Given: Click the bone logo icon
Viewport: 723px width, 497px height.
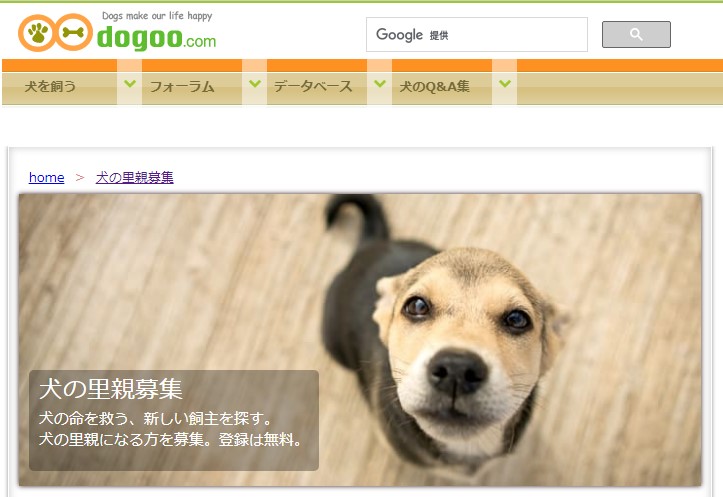Looking at the screenshot, I should pyautogui.click(x=74, y=32).
